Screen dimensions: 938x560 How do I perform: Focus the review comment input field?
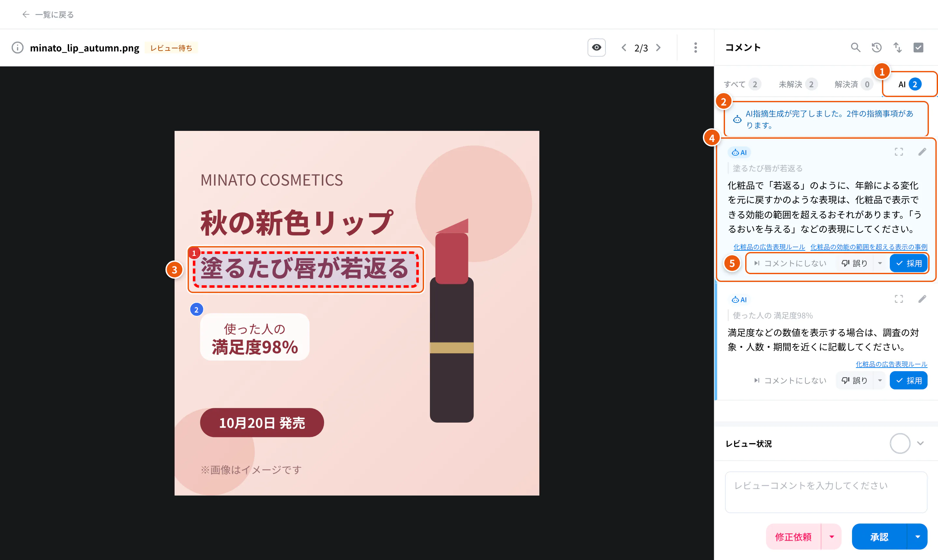pyautogui.click(x=826, y=492)
